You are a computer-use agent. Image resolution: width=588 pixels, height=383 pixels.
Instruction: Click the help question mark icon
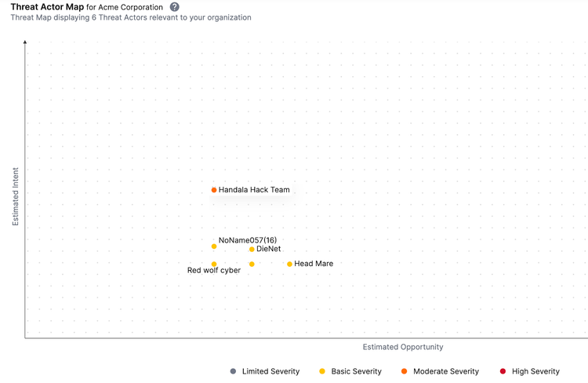(175, 7)
